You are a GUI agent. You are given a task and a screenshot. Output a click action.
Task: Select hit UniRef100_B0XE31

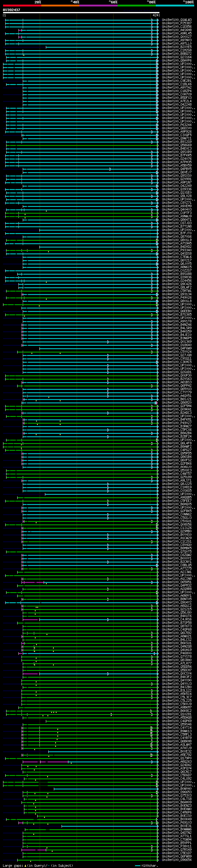(176, 826)
